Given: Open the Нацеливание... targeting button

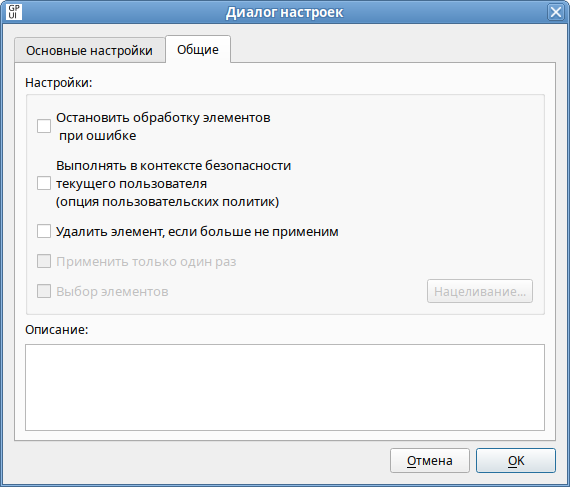Looking at the screenshot, I should (480, 291).
